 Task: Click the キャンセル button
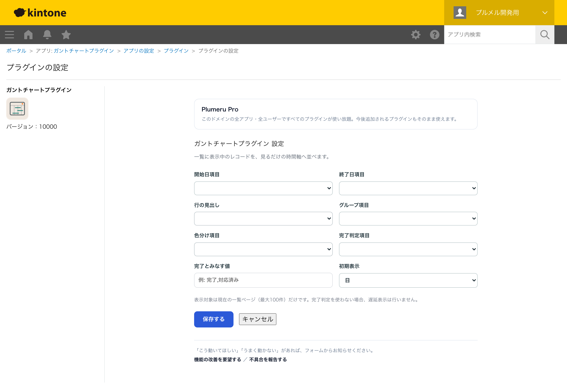point(258,319)
